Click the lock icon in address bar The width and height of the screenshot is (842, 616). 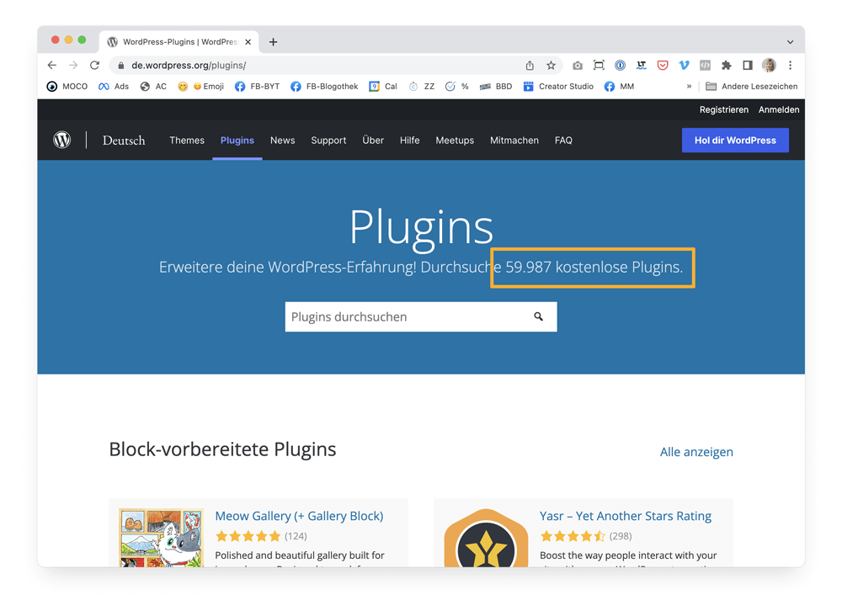click(120, 66)
